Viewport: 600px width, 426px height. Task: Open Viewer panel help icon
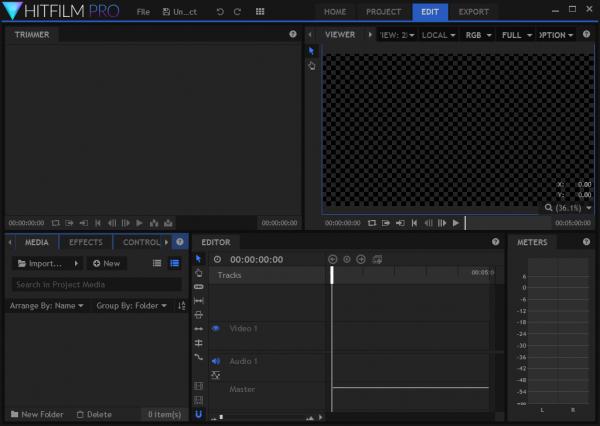coord(586,34)
